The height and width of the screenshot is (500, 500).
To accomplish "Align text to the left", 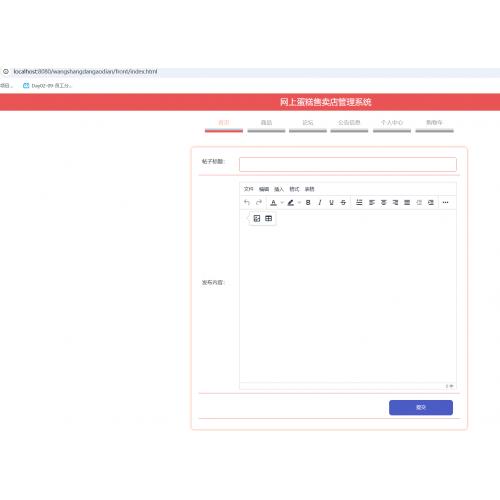I will click(372, 202).
